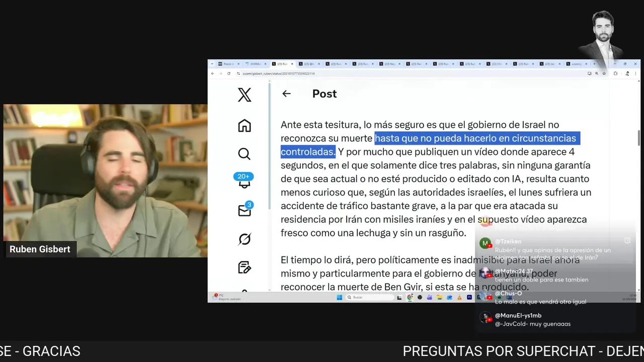Click the @ManuEl-ys1mb chat username
Screen dimensions: 644x362
click(518, 316)
